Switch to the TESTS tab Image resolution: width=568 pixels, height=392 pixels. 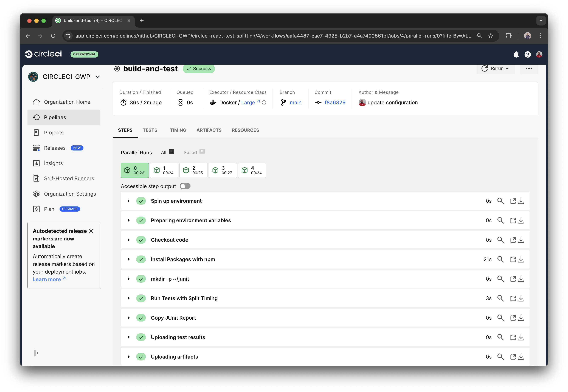tap(150, 130)
